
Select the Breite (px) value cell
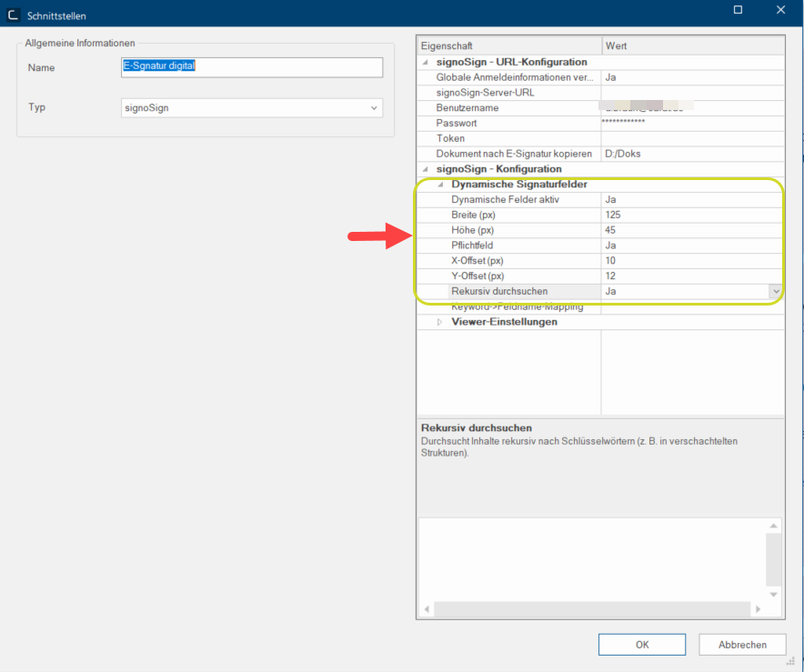(x=691, y=215)
